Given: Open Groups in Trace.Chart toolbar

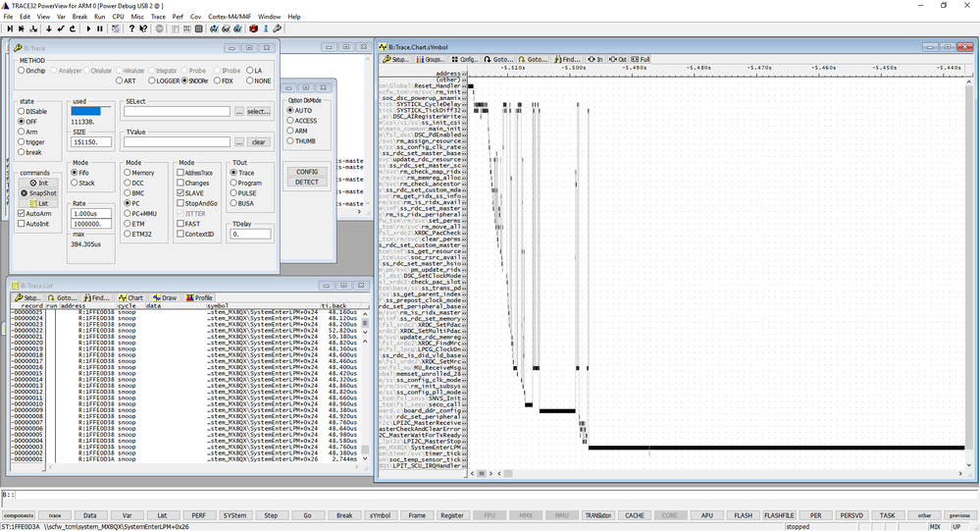Looking at the screenshot, I should (430, 60).
